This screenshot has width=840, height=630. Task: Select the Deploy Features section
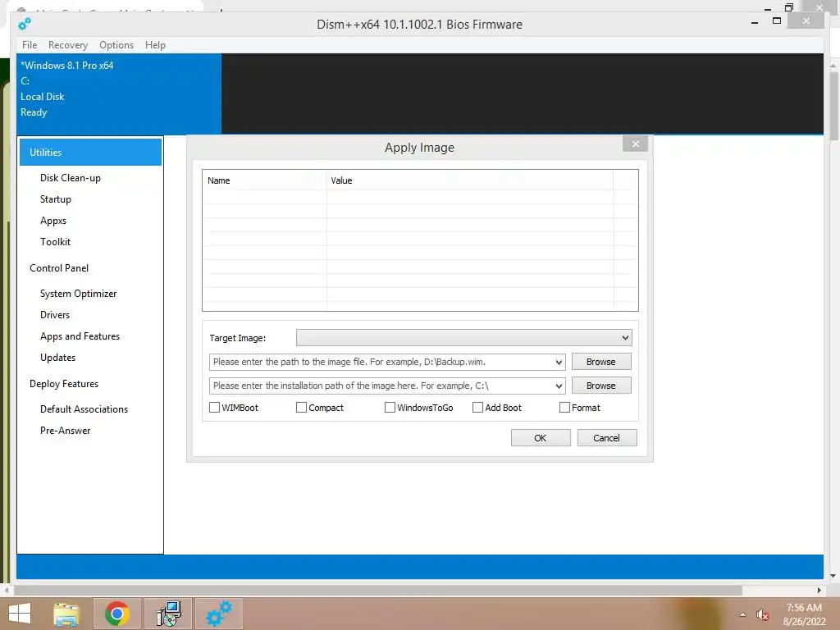coord(64,384)
